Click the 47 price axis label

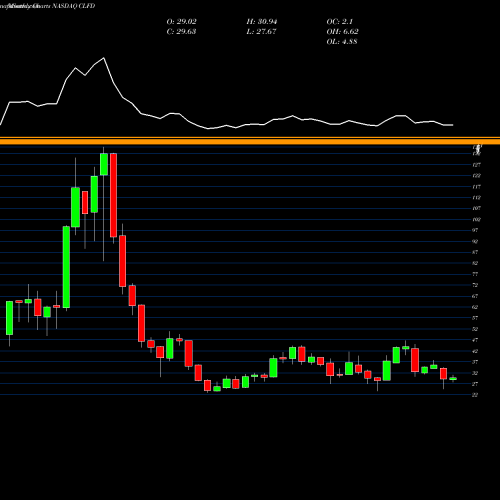(x=475, y=340)
